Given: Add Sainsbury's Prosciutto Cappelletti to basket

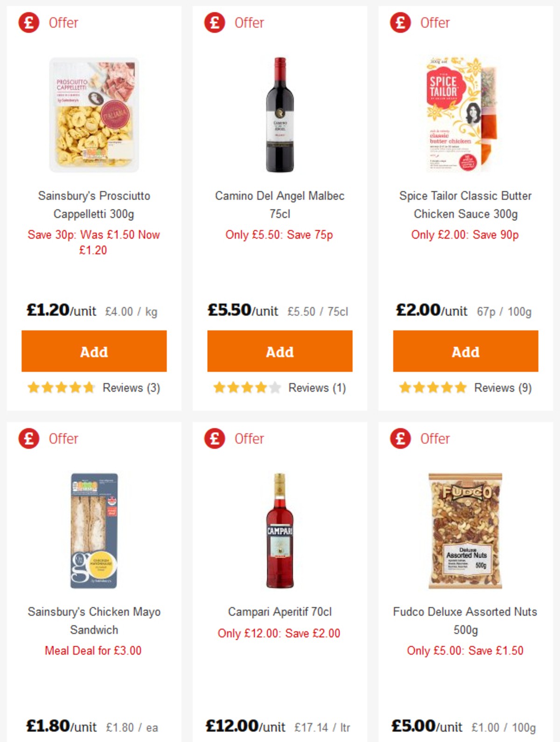Looking at the screenshot, I should click(x=94, y=351).
